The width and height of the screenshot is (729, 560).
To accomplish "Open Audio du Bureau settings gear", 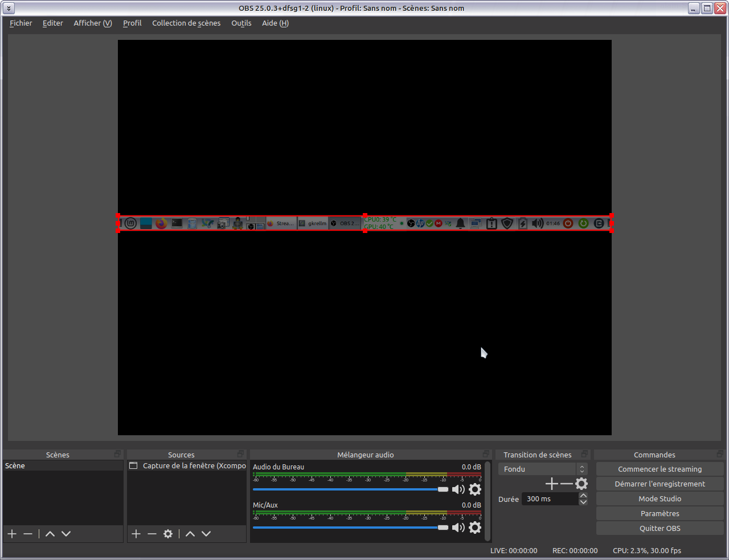I will pos(475,489).
